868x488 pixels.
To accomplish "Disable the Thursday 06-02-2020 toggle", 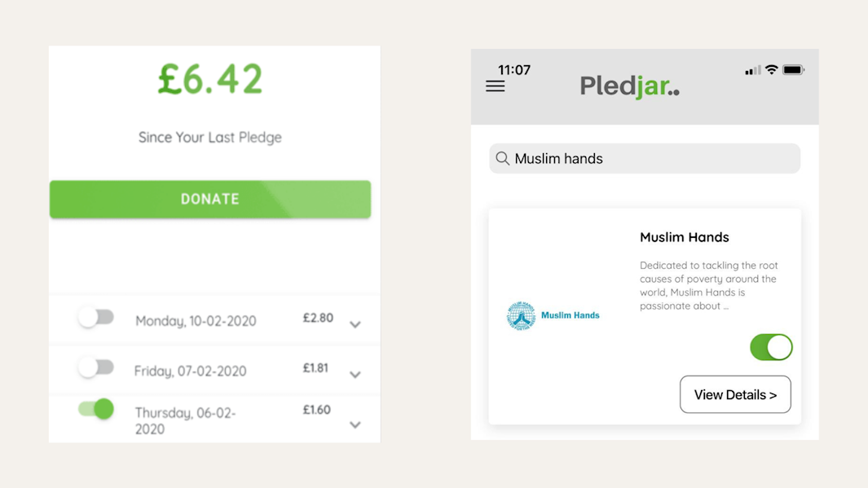I will (x=96, y=410).
